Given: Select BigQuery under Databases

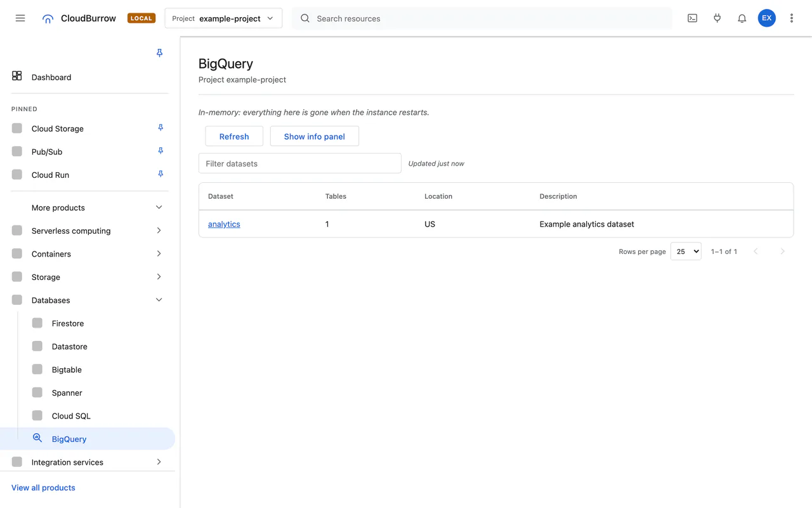Looking at the screenshot, I should coord(88,439).
